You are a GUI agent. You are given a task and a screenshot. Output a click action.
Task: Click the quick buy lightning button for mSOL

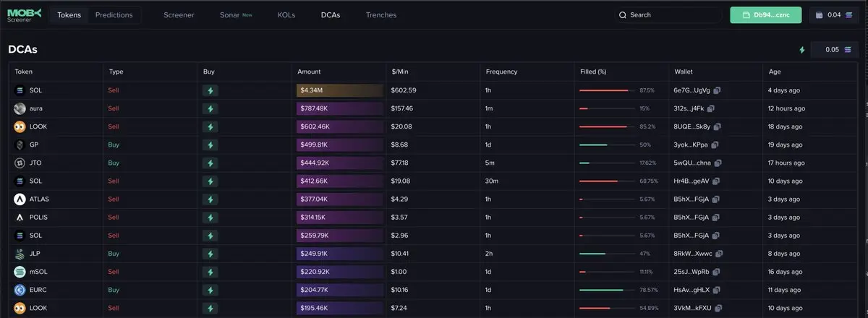pyautogui.click(x=210, y=272)
